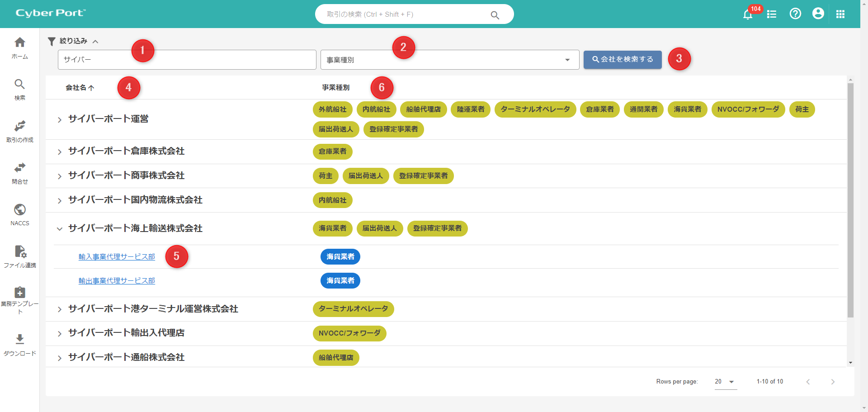Collapse the サイバーポート海上輸送株式会社 row
868x412 pixels.
point(60,229)
